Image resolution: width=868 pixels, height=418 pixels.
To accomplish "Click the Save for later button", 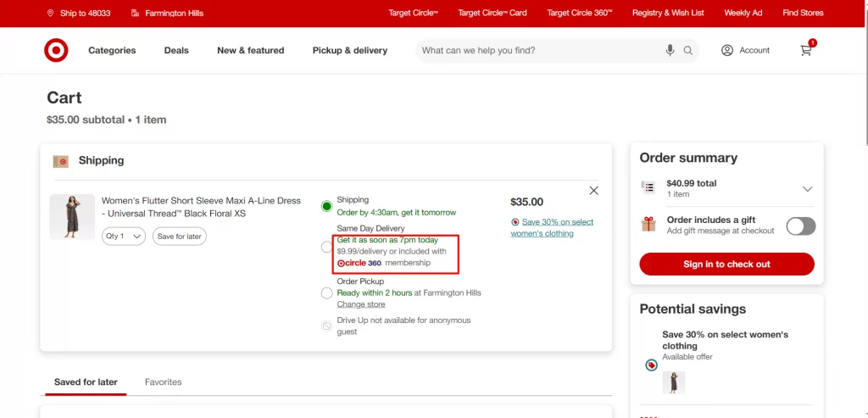I will point(180,237).
